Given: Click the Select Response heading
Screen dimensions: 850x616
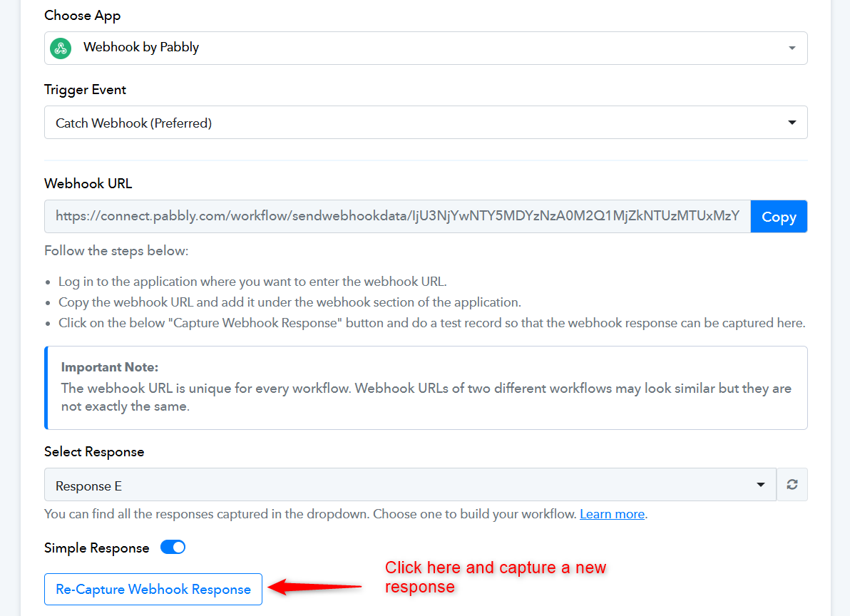Looking at the screenshot, I should coord(94,452).
